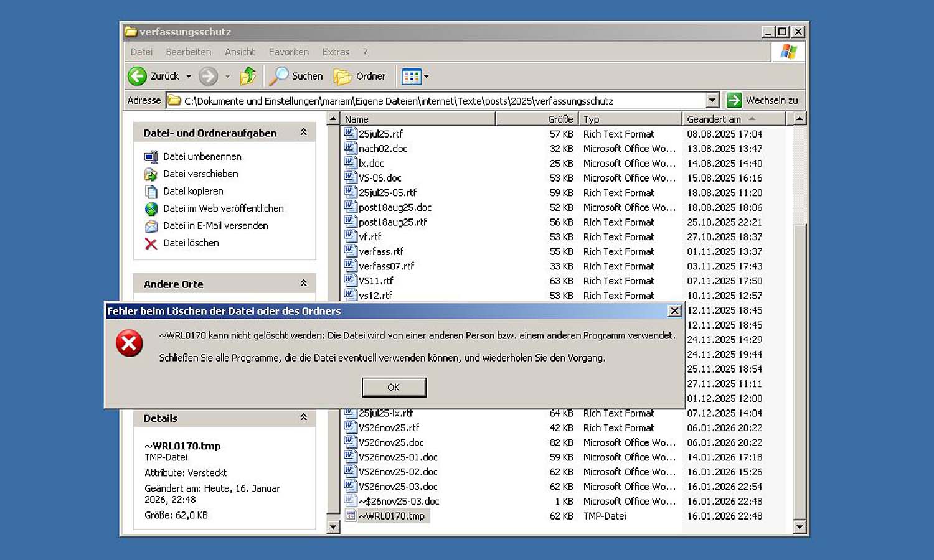
Task: Open the Zurück history dropdown arrow
Action: click(x=189, y=77)
